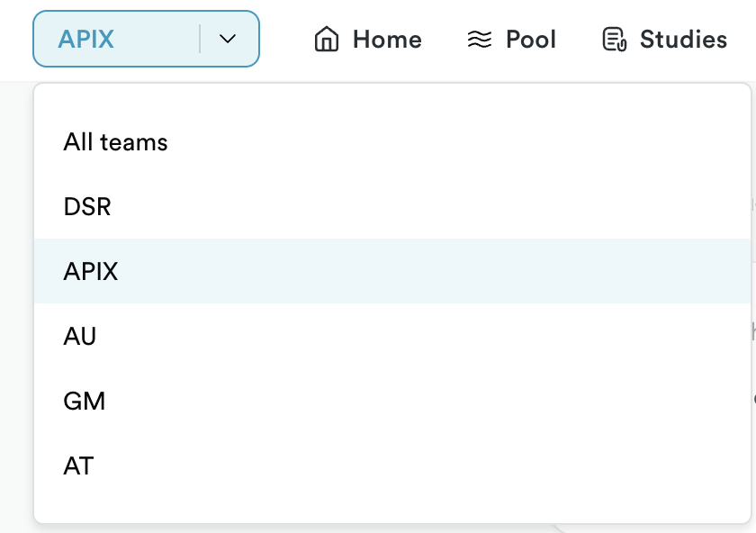Choose the DSR team option

(x=392, y=206)
